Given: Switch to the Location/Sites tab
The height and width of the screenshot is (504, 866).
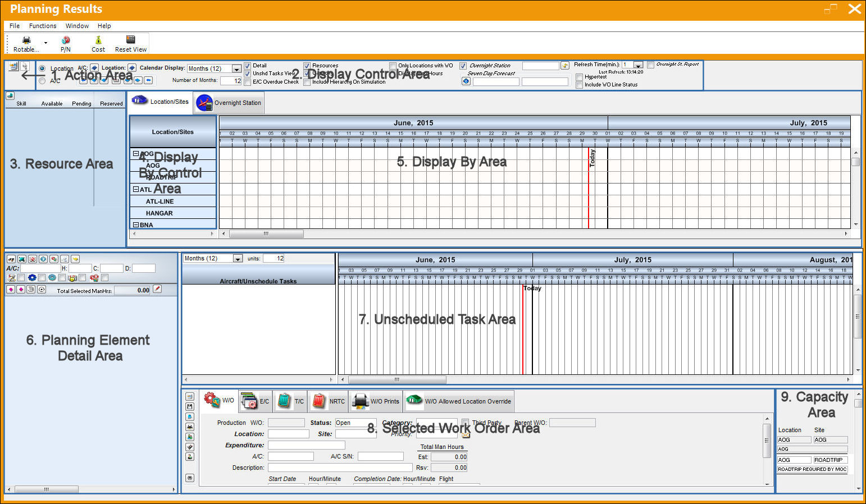Looking at the screenshot, I should click(161, 102).
